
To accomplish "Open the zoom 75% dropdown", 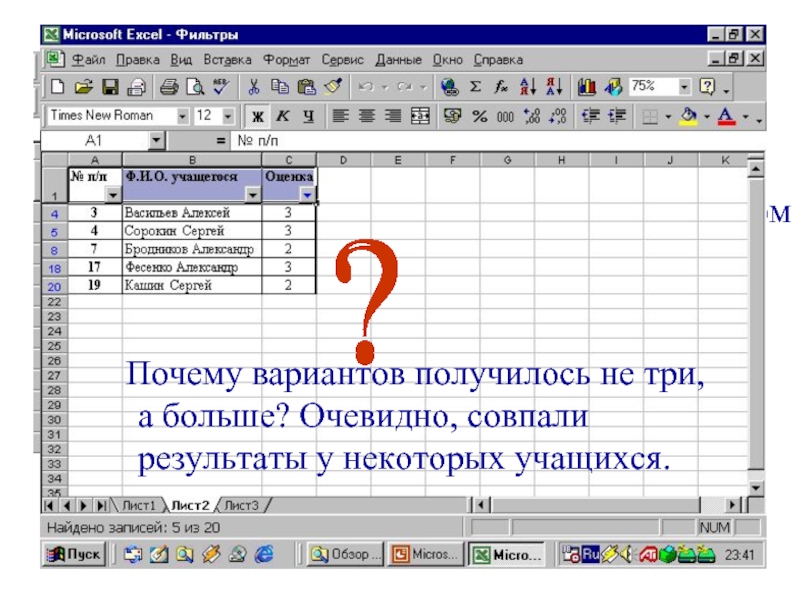I will tap(684, 87).
